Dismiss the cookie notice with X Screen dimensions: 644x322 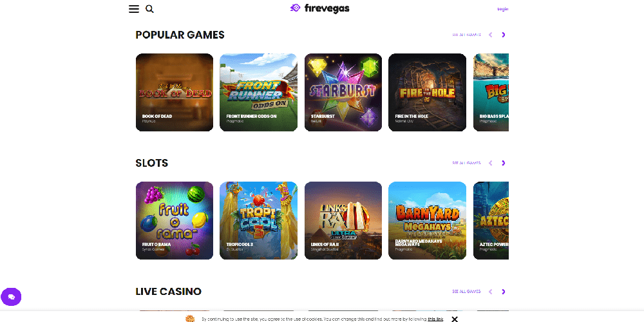454,319
